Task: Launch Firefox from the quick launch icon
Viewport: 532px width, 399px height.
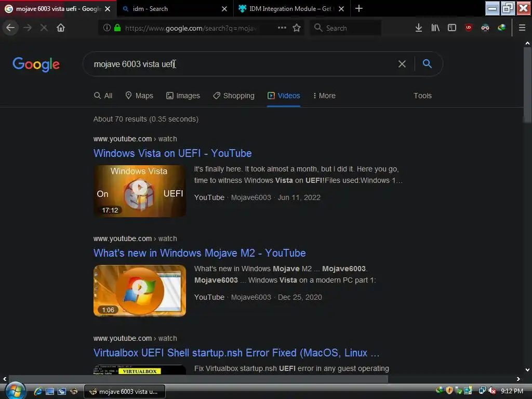Action: (74, 392)
